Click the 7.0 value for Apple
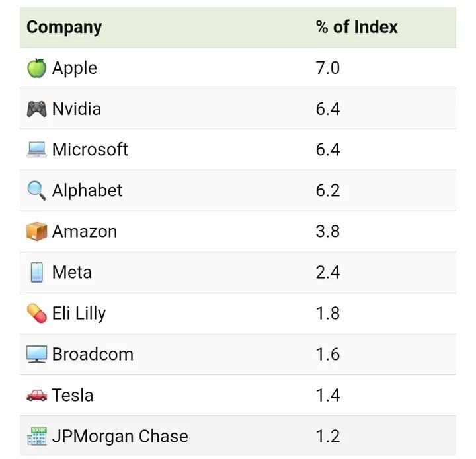The height and width of the screenshot is (459, 476). (327, 68)
